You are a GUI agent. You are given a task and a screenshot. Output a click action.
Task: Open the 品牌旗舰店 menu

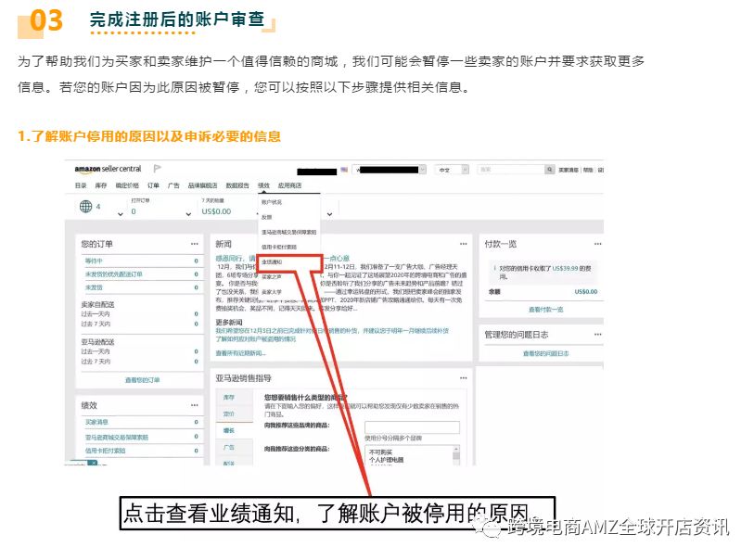point(202,185)
